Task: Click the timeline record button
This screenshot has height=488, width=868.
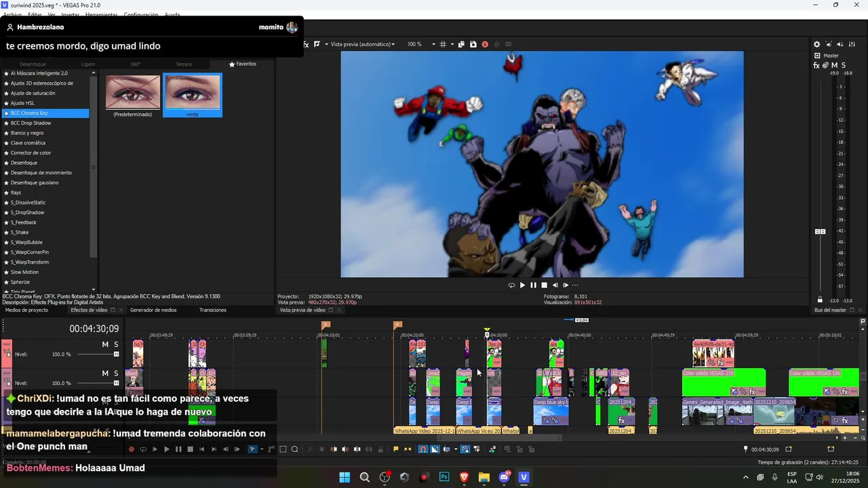Action: [132, 449]
